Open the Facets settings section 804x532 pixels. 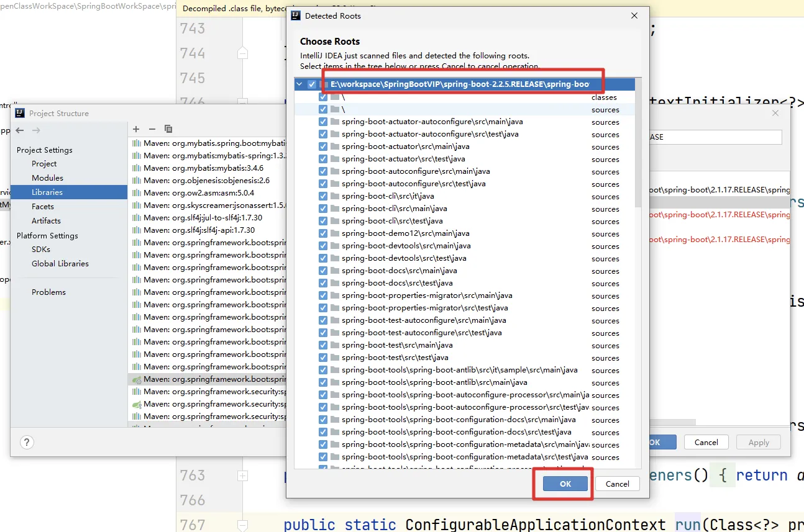[x=43, y=207]
